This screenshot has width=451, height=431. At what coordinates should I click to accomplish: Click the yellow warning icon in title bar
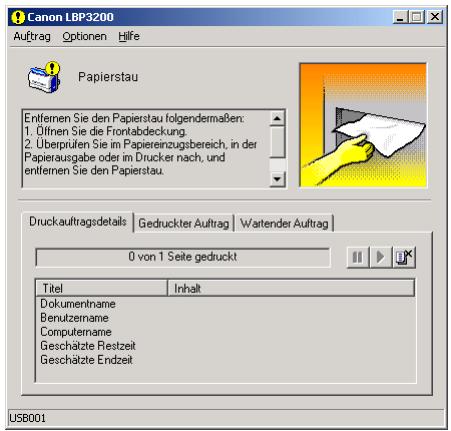(x=18, y=17)
